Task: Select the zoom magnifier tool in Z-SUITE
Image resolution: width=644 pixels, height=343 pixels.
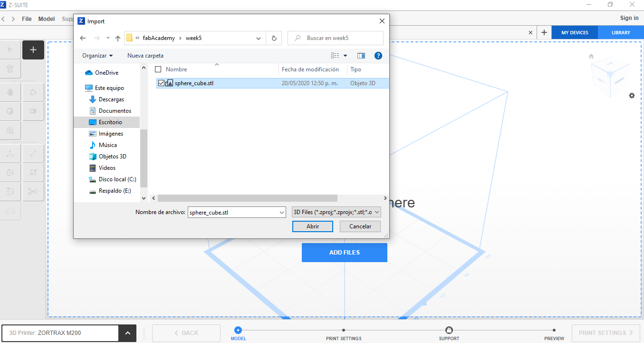Action: coord(10,131)
